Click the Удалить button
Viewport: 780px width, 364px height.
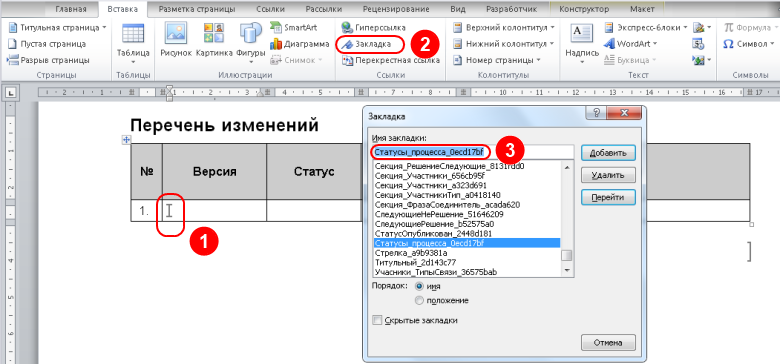tap(609, 175)
